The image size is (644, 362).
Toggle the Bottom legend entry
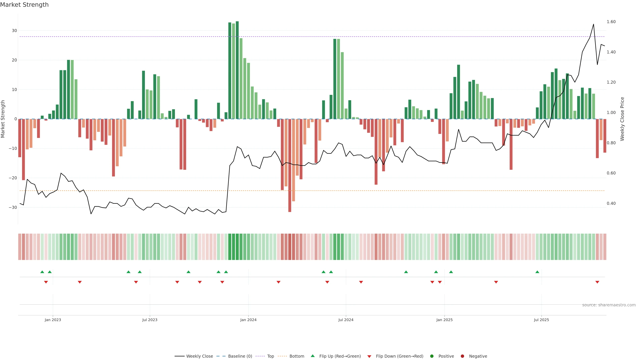(297, 356)
